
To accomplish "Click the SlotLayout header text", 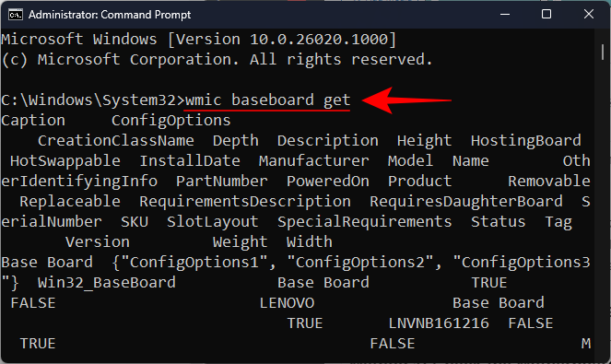I will 212,222.
